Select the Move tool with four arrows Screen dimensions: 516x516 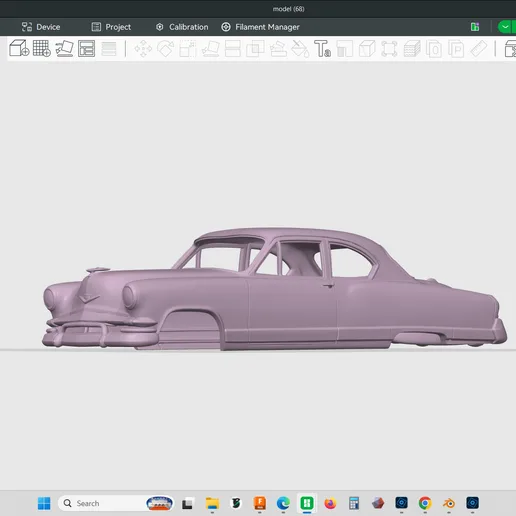click(143, 49)
